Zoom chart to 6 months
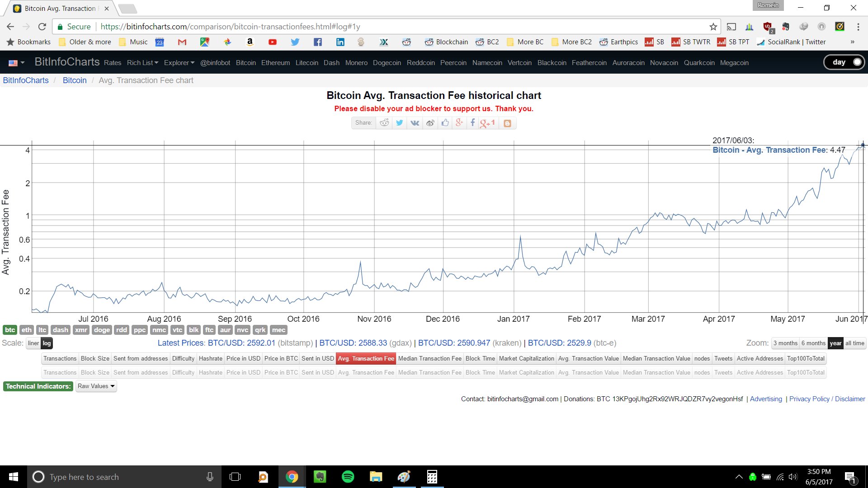 [x=813, y=343]
